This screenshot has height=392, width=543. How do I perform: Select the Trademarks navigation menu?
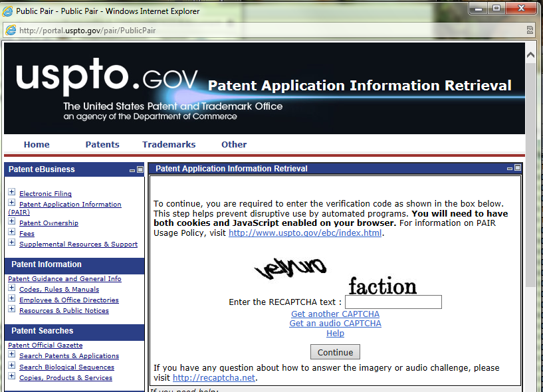point(169,144)
